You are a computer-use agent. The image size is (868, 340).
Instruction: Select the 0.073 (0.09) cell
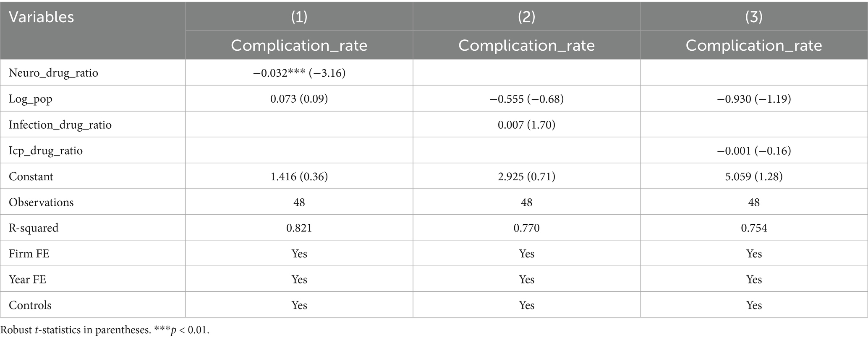coord(299,99)
